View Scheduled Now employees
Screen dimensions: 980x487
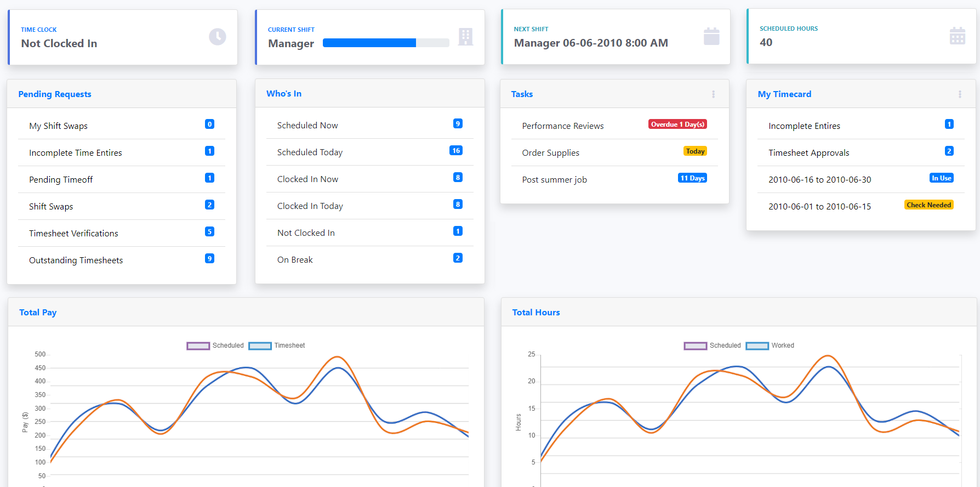coord(370,125)
